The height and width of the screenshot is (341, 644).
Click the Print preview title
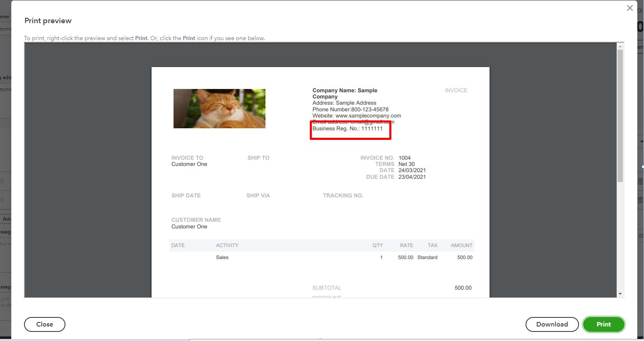[x=48, y=21]
